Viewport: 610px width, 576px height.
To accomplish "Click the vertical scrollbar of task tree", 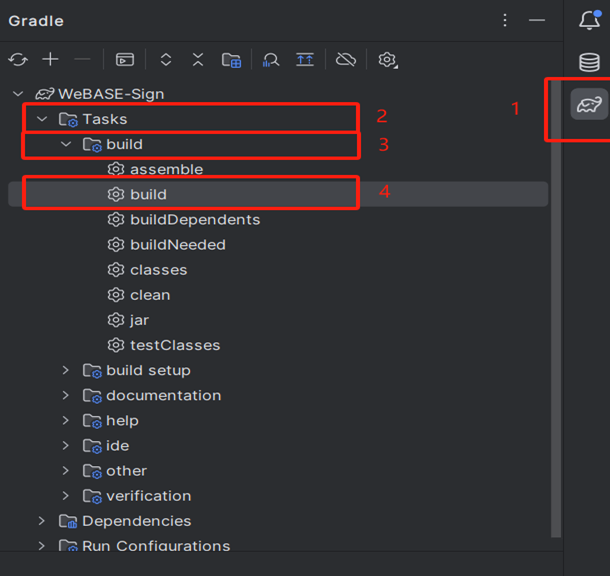I will [556, 309].
